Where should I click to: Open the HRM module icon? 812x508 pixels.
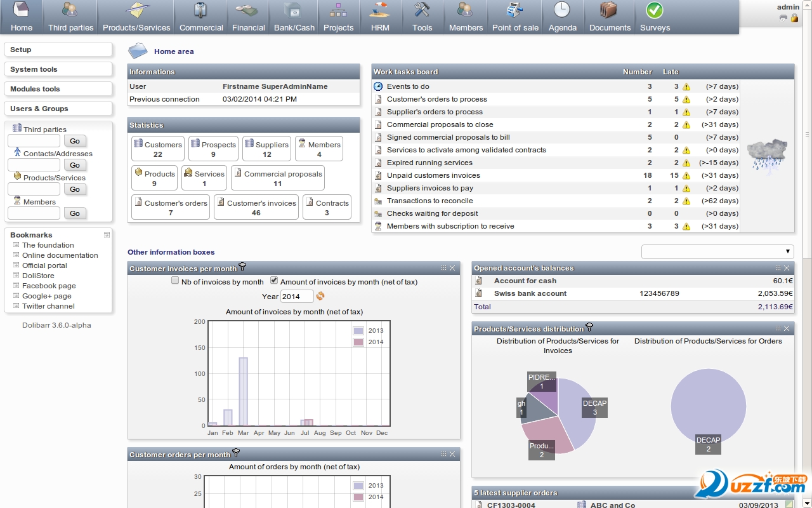380,11
